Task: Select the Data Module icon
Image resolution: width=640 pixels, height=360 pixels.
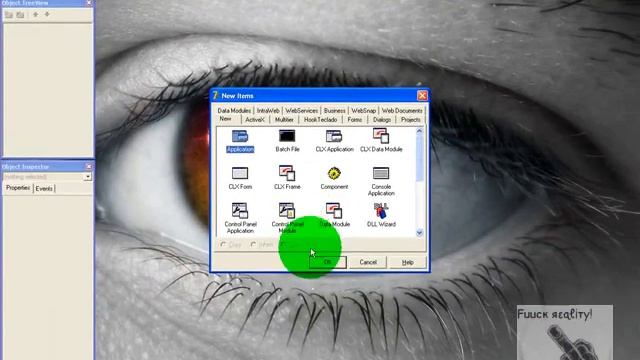Action: tap(334, 211)
